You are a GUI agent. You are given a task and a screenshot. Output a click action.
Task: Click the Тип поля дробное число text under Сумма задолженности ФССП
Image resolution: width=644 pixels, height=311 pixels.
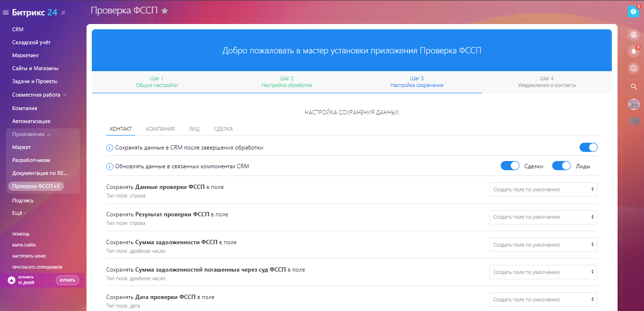pos(136,251)
